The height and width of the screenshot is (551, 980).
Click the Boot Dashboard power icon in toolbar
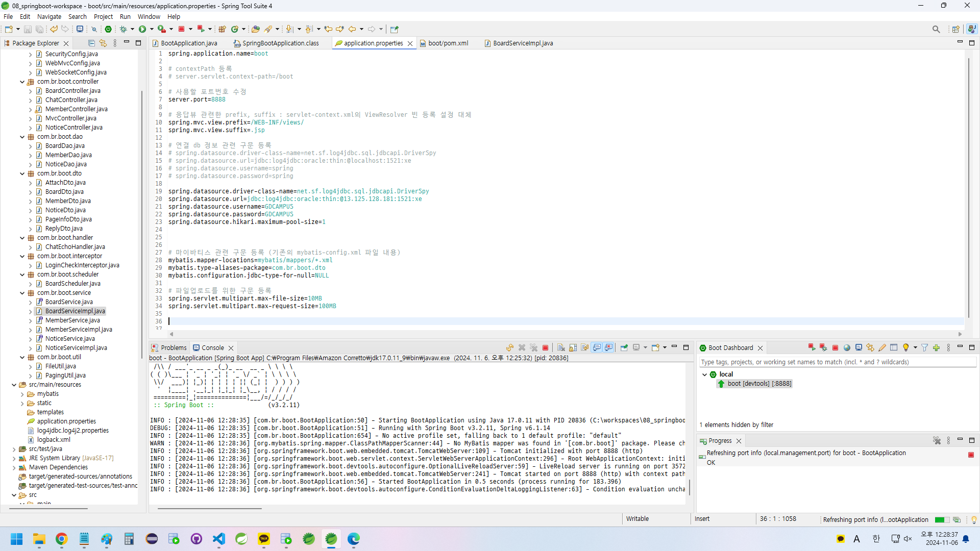pyautogui.click(x=108, y=29)
